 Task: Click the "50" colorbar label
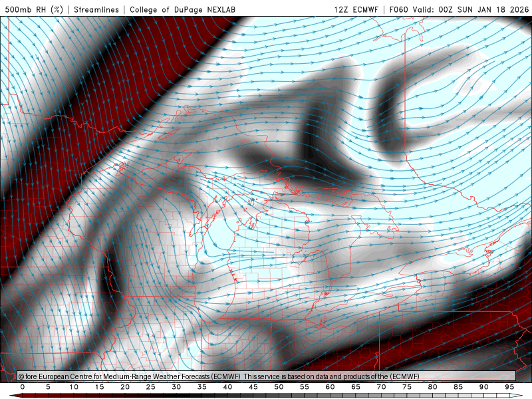pyautogui.click(x=279, y=387)
